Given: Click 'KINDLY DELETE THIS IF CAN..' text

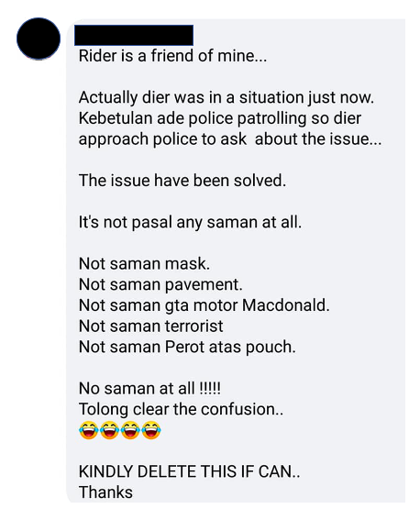Looking at the screenshot, I should tap(189, 471).
